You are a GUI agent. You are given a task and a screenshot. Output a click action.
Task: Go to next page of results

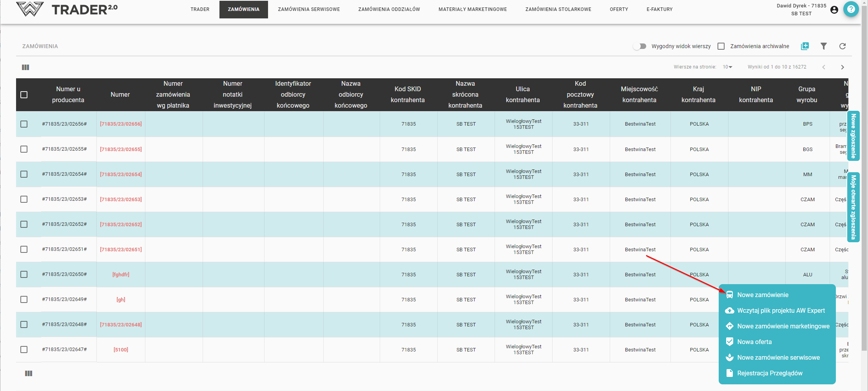point(843,67)
